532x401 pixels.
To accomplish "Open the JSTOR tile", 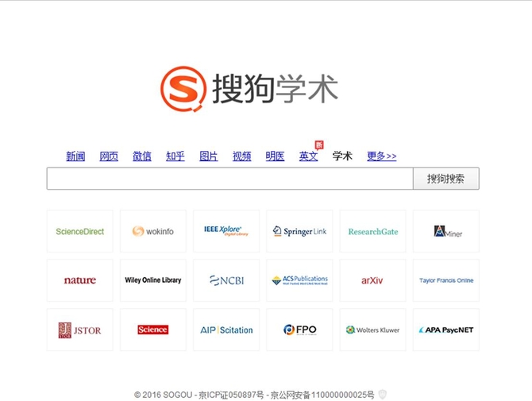I will click(79, 330).
